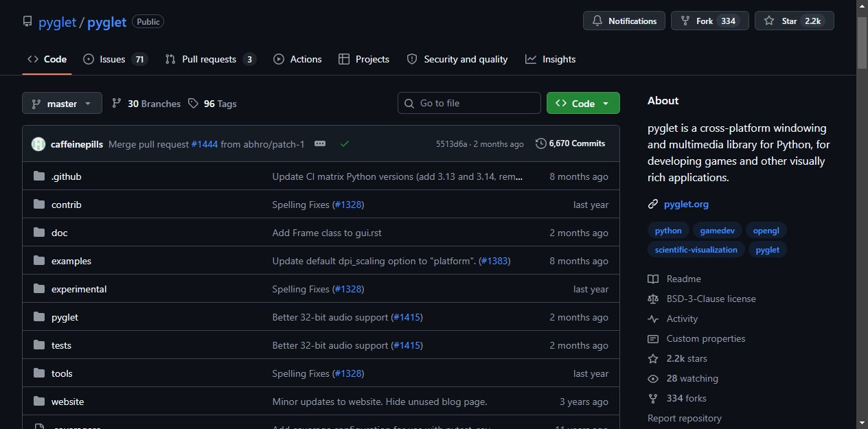The image size is (868, 429).
Task: Click the eye icon beside 28 watching
Action: coord(653,378)
